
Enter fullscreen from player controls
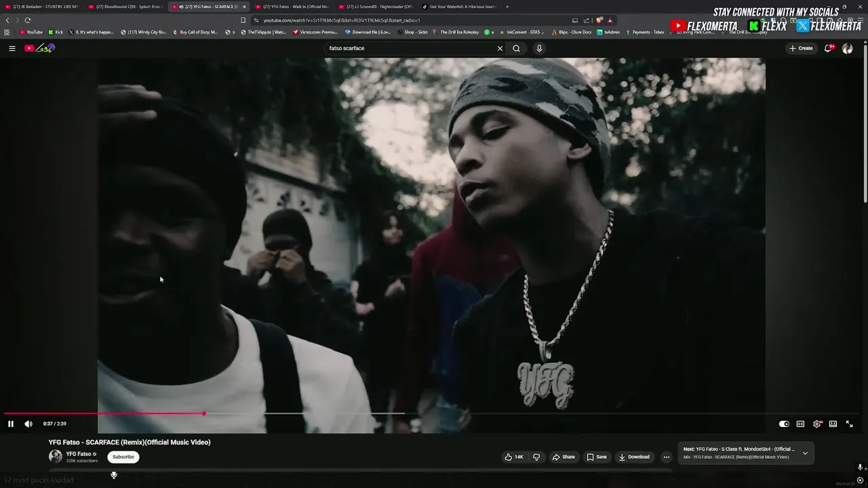click(x=849, y=424)
